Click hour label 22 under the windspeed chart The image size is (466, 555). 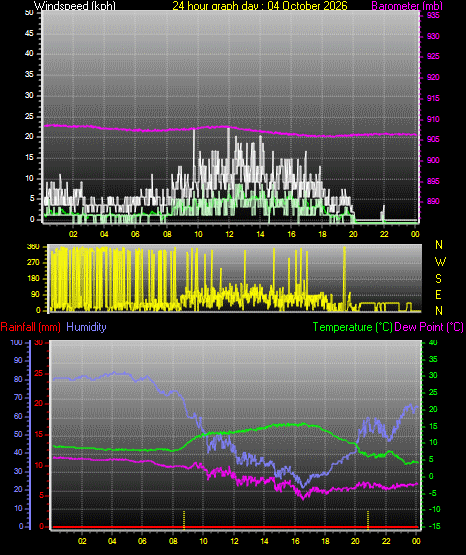[384, 234]
